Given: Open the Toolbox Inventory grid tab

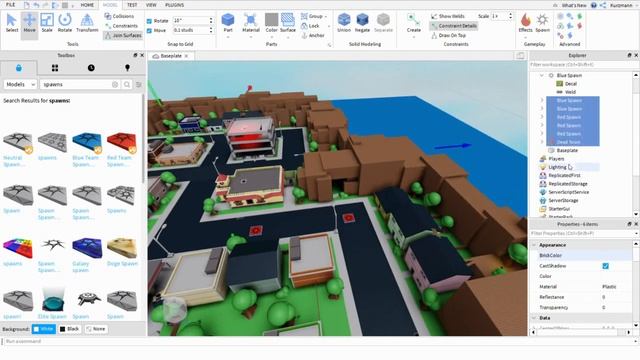Looking at the screenshot, I should click(x=55, y=68).
